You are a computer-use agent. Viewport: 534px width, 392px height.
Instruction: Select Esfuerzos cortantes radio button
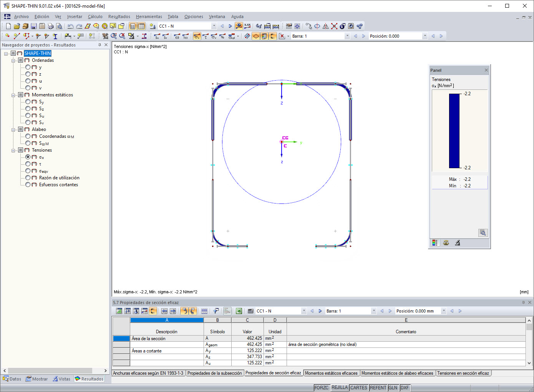(x=28, y=185)
